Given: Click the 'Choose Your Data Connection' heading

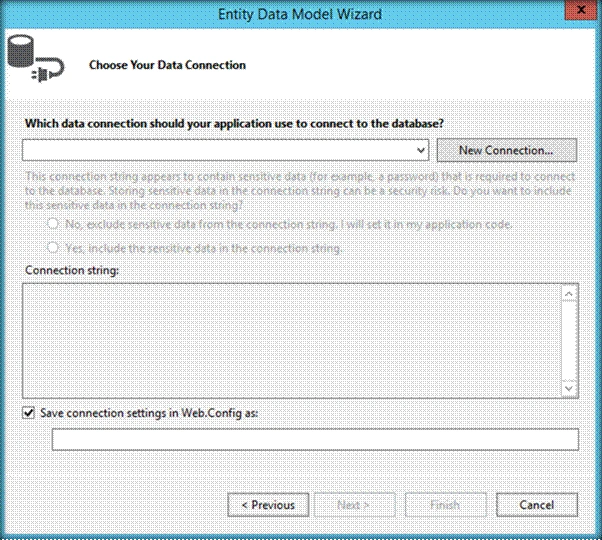Looking at the screenshot, I should tap(167, 65).
